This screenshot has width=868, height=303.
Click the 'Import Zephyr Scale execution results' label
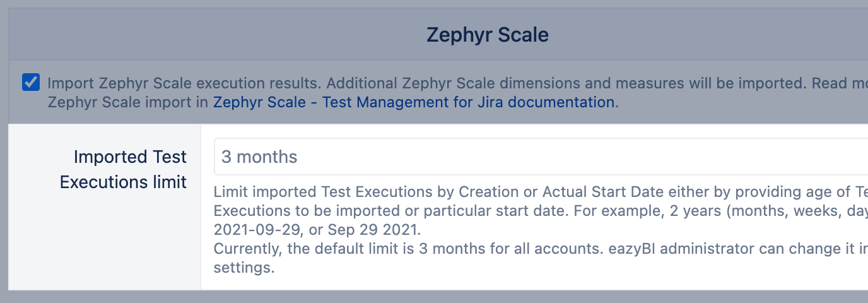click(184, 83)
